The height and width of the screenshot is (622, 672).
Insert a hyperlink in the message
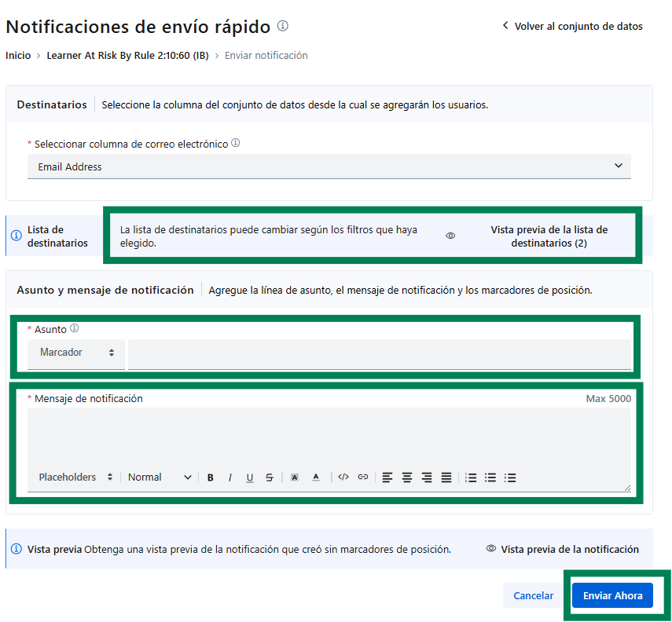363,477
